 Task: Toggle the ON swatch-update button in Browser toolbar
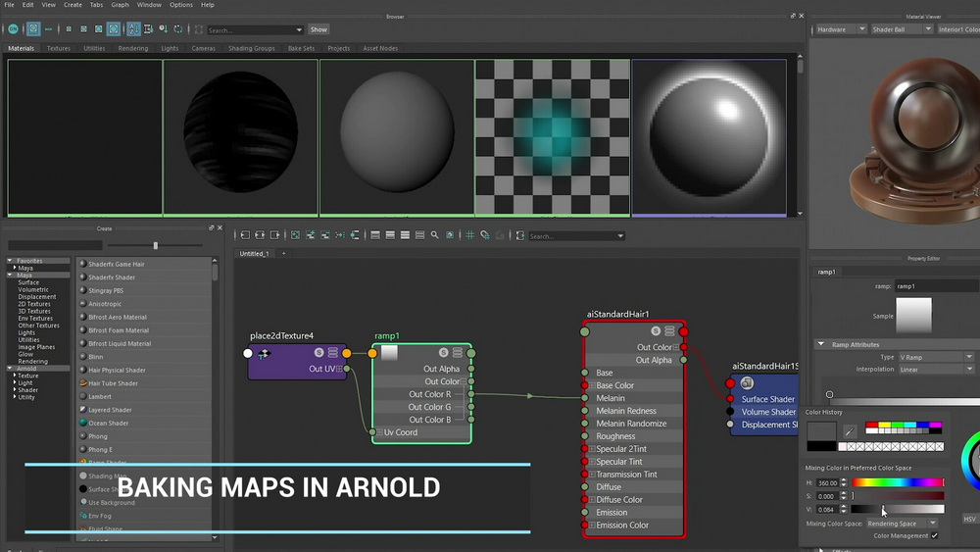13,28
